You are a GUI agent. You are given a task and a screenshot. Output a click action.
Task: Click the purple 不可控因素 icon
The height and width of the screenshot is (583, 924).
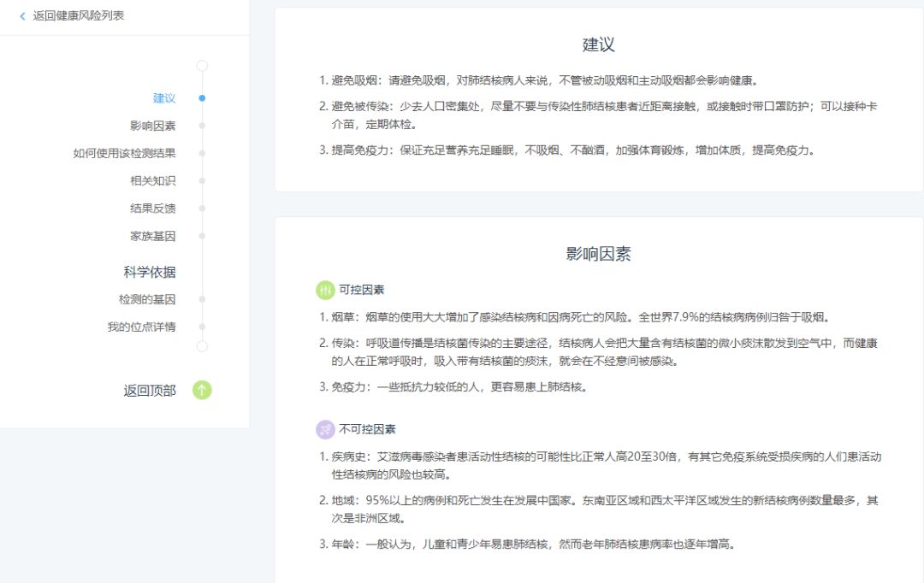coord(325,429)
